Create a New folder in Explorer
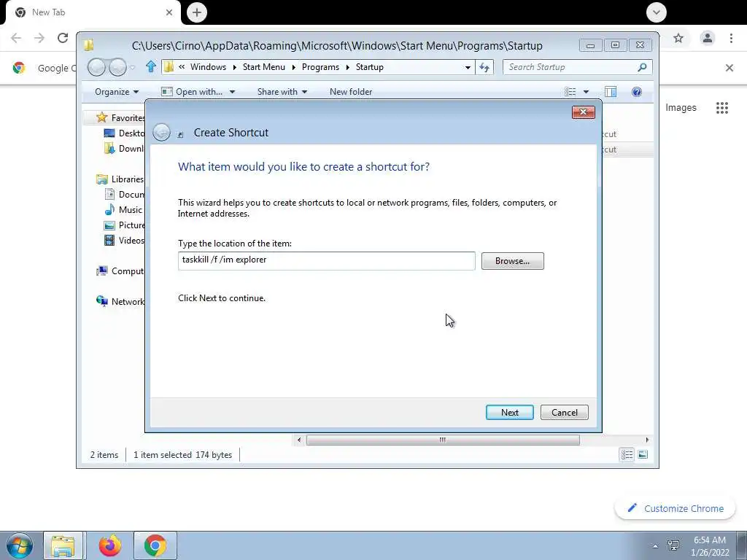 click(x=351, y=92)
